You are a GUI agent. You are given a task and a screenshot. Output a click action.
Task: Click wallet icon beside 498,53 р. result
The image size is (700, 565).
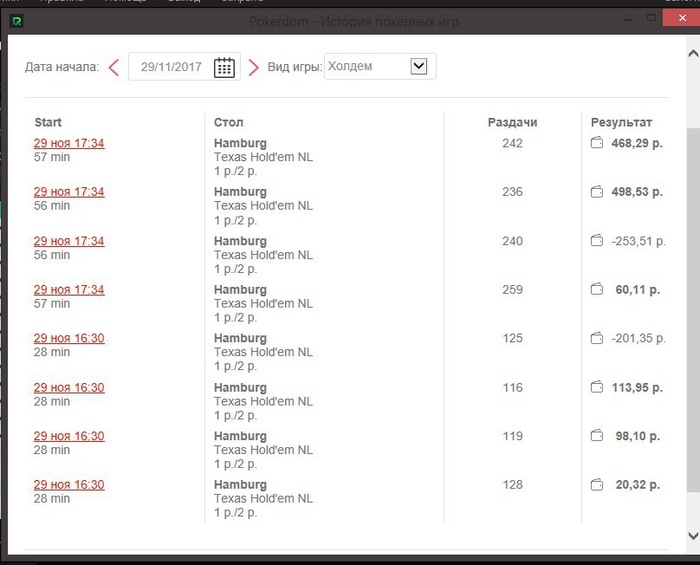[x=597, y=191]
